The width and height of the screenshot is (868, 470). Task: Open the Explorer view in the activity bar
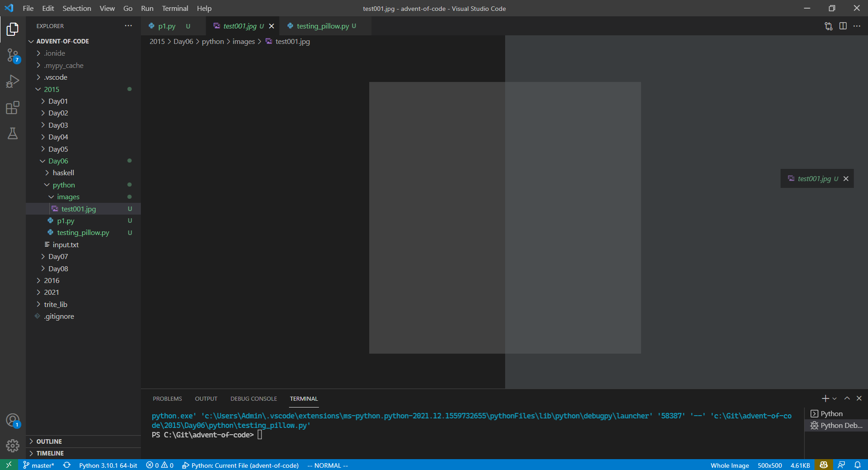(x=13, y=29)
